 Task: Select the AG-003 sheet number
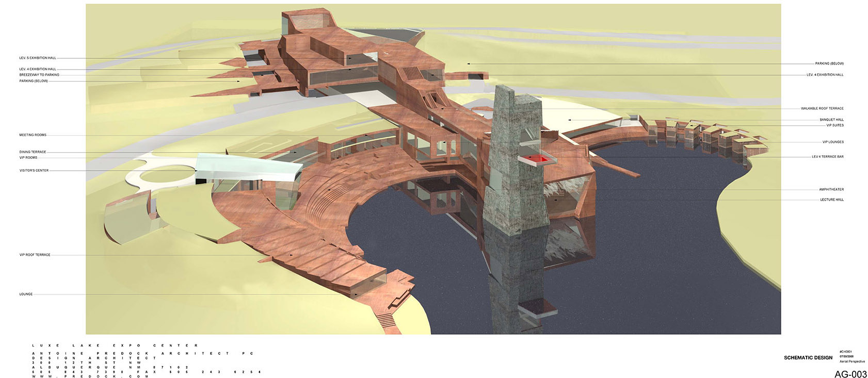(x=850, y=374)
